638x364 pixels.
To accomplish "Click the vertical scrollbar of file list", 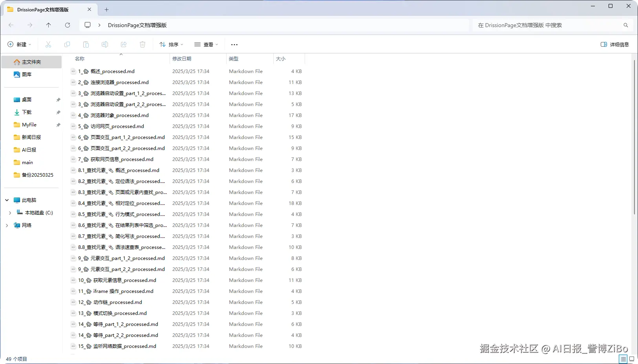I will pyautogui.click(x=634, y=137).
